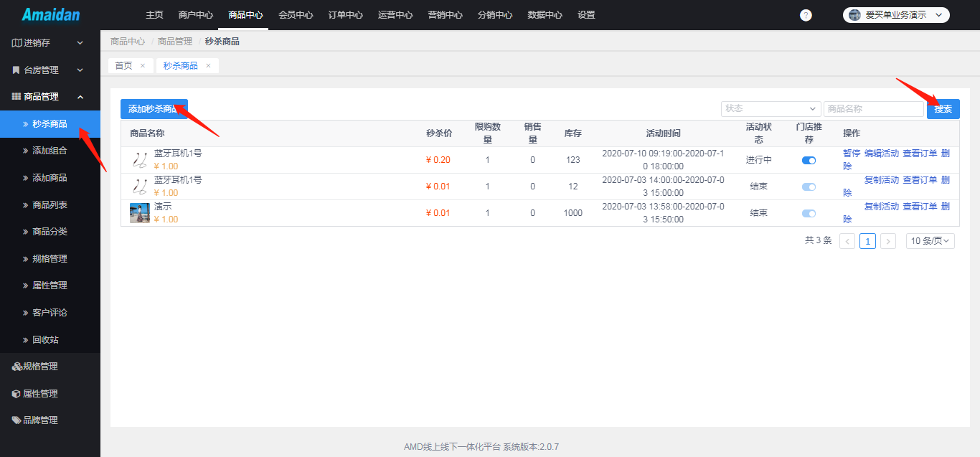This screenshot has width=980, height=457.
Task: Click 暂停 for the running activity
Action: click(852, 154)
